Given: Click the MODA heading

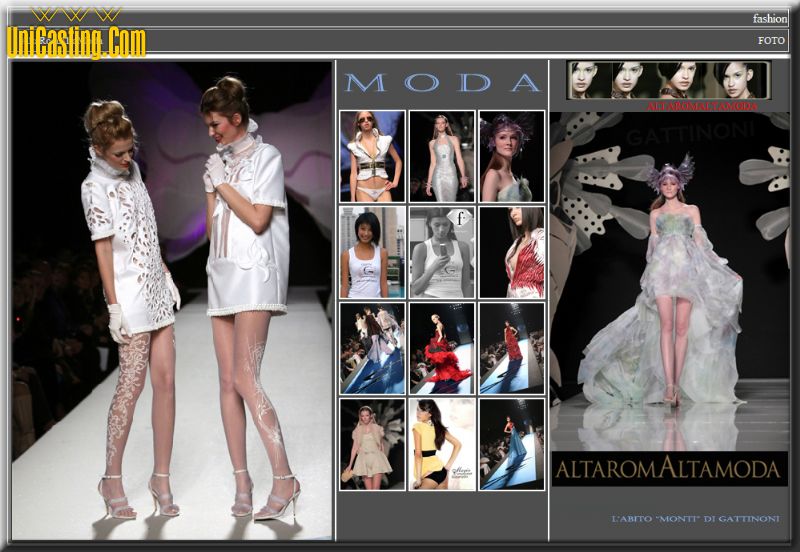Looking at the screenshot, I should coord(442,83).
